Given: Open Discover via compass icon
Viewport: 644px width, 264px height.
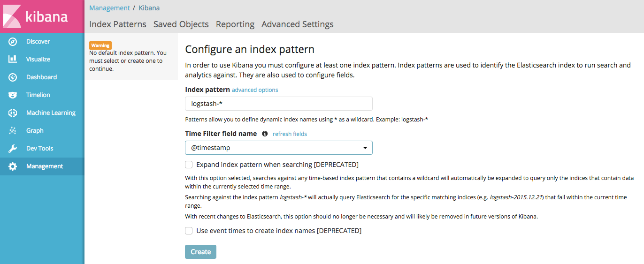Looking at the screenshot, I should [13, 42].
